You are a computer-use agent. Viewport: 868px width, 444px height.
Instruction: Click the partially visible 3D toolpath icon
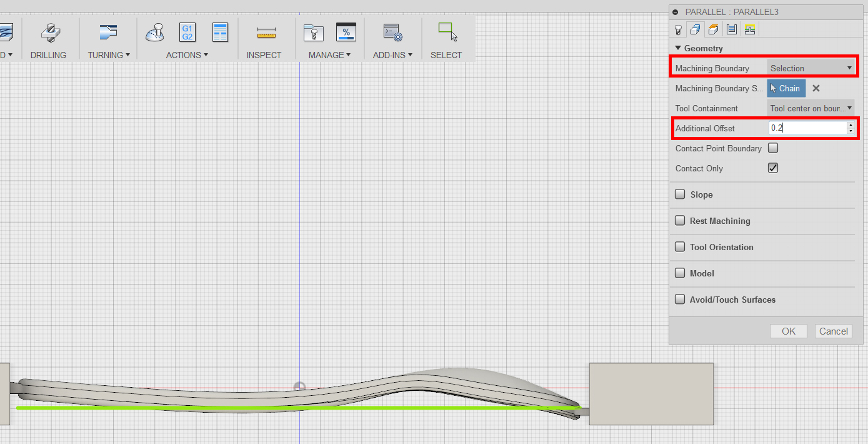tap(5, 33)
